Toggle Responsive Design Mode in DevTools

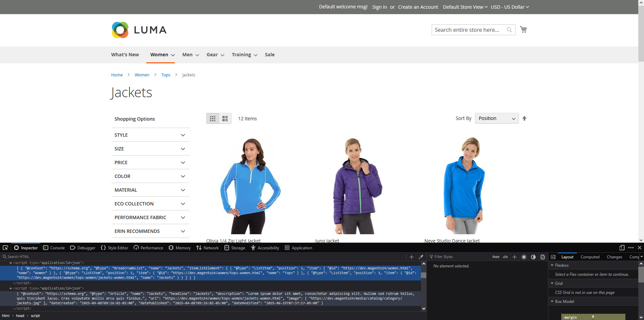tap(621, 248)
